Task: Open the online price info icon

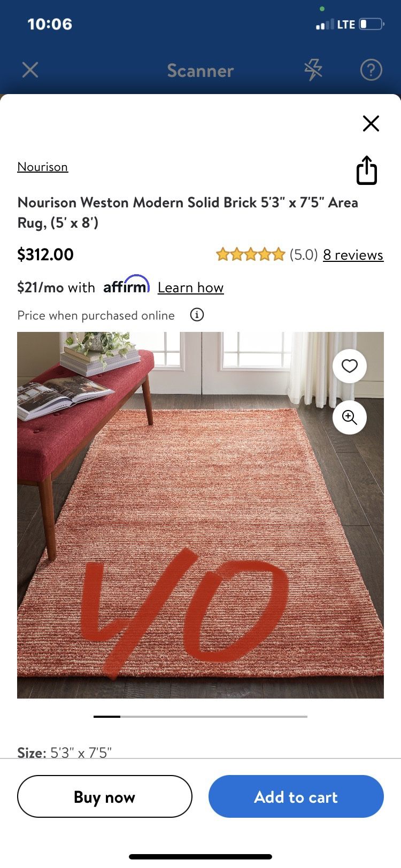Action: [197, 315]
